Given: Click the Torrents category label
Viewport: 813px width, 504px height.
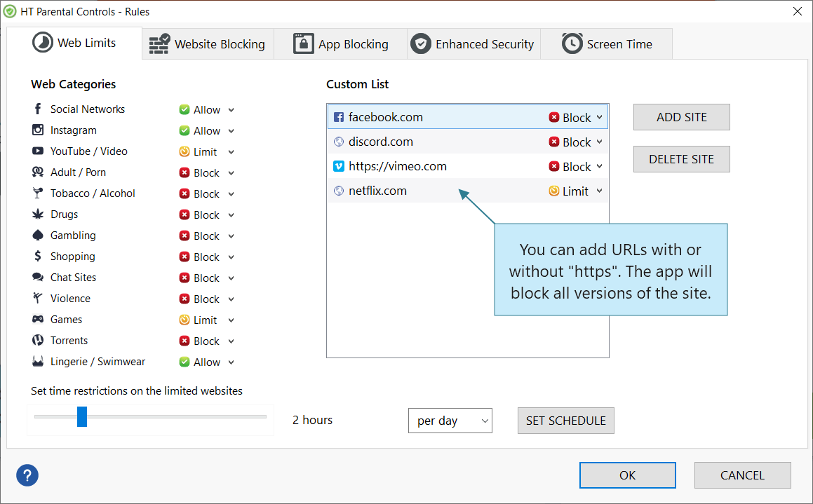Looking at the screenshot, I should pos(69,340).
